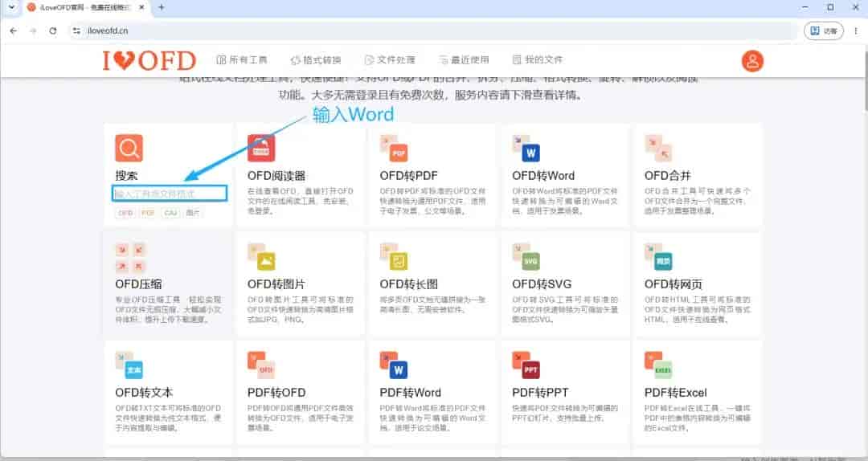Click the 访客 guest profile button
Viewport: 868px width, 461px height.
tap(824, 31)
